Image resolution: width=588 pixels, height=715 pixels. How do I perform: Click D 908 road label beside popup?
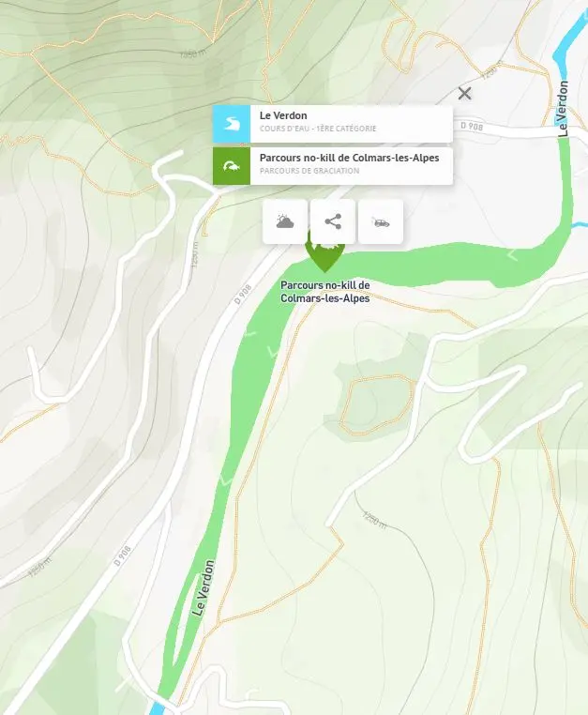472,126
